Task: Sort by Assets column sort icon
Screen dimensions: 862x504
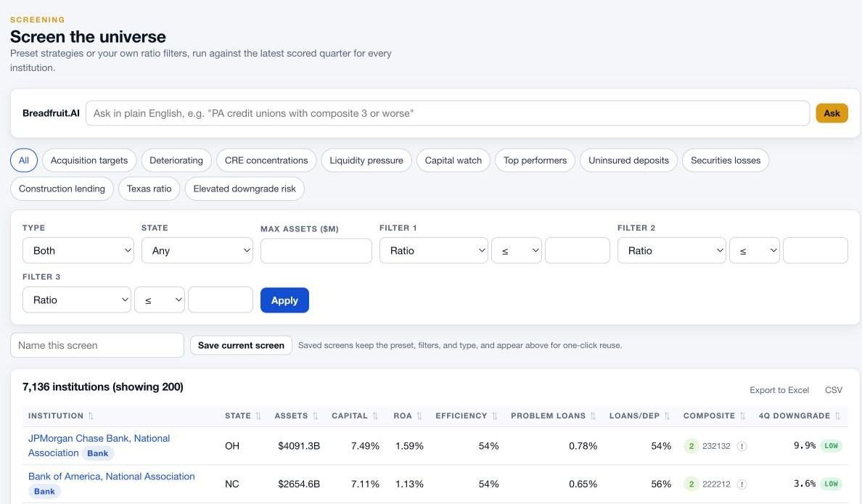Action: [315, 416]
